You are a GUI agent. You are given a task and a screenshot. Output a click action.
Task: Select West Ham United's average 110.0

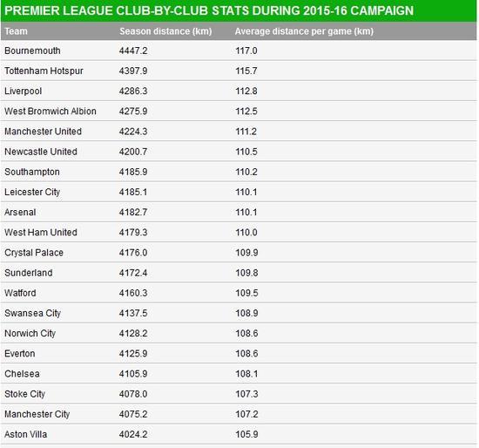[x=246, y=233]
